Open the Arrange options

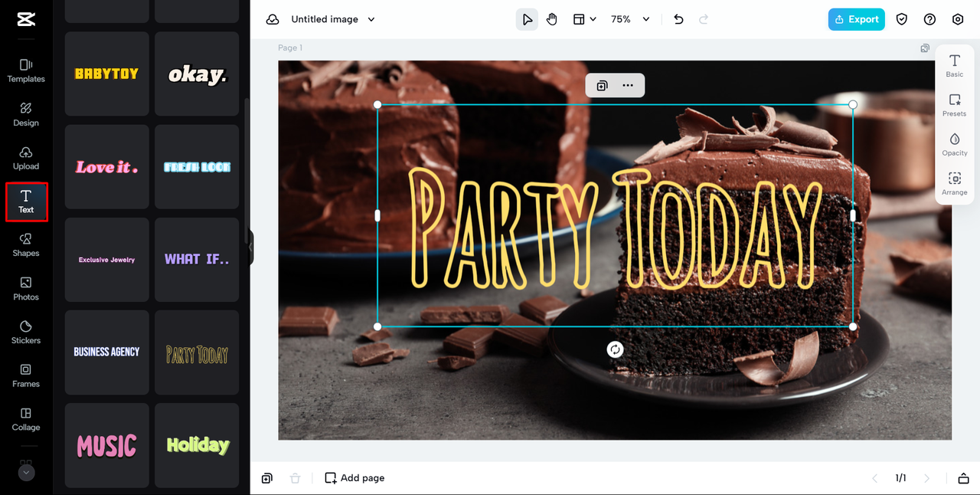pos(955,183)
